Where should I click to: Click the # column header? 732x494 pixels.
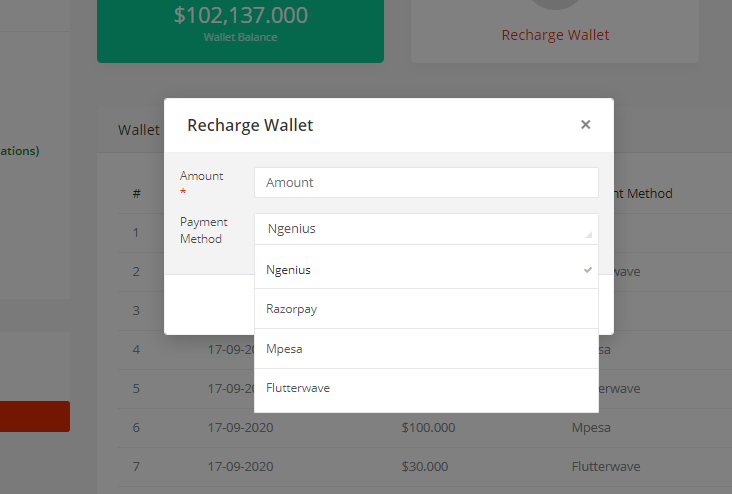(136, 194)
